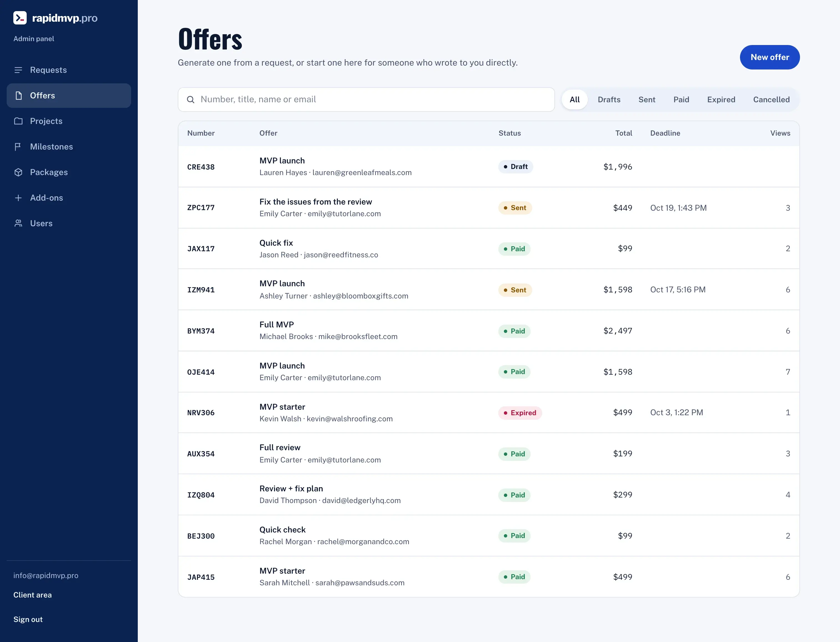Click the info@rapidmvp.pro account email
Image resolution: width=840 pixels, height=642 pixels.
[x=46, y=576]
